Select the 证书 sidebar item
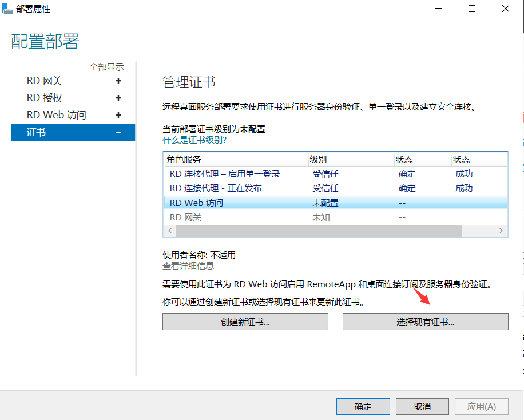524x420 pixels. pyautogui.click(x=73, y=132)
